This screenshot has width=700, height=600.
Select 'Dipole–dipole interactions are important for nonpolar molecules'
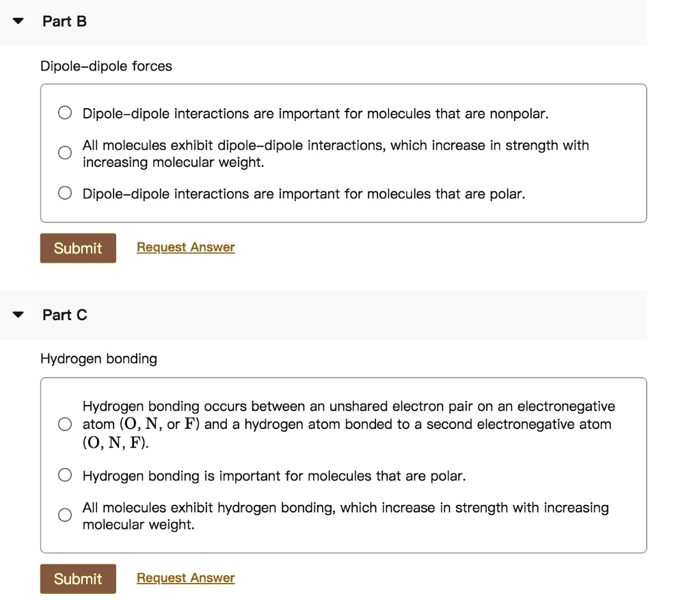coord(64,112)
